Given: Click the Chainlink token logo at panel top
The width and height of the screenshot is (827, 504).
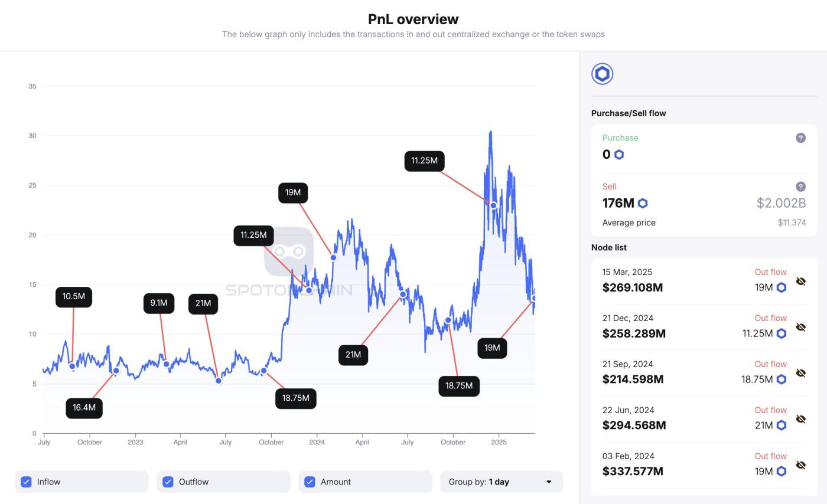Looking at the screenshot, I should (602, 74).
